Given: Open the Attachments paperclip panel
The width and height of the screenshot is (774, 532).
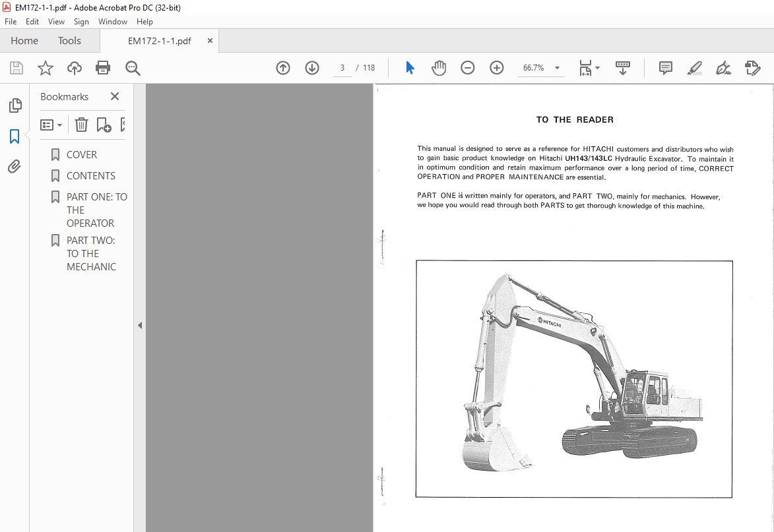Looking at the screenshot, I should [x=15, y=167].
